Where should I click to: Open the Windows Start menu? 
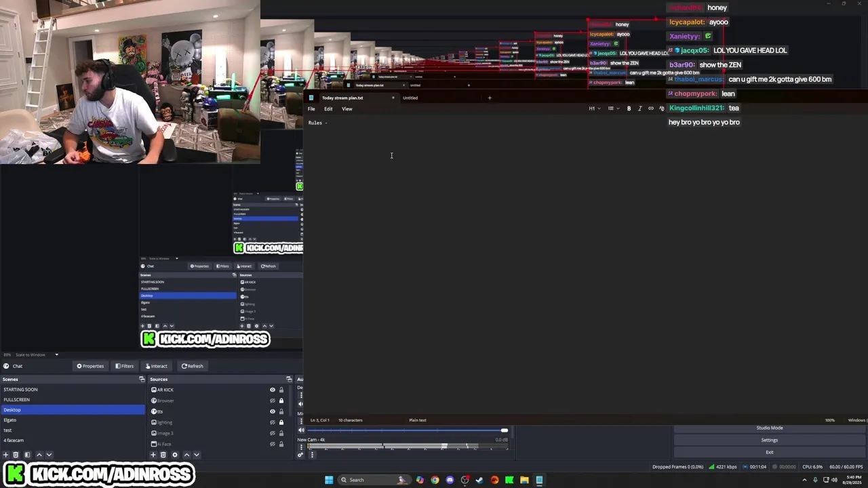click(x=329, y=480)
